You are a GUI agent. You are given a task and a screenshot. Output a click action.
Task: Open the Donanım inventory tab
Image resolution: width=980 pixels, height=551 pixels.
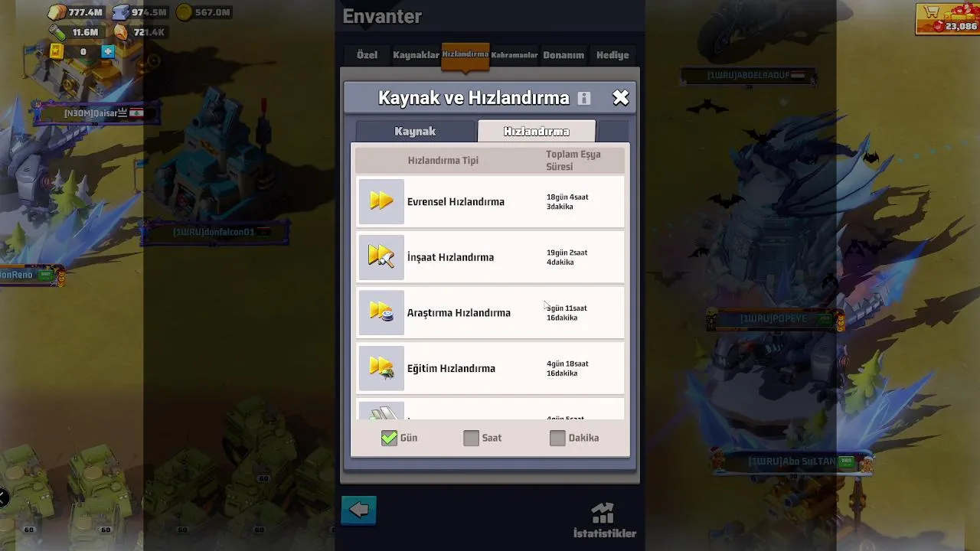[563, 55]
